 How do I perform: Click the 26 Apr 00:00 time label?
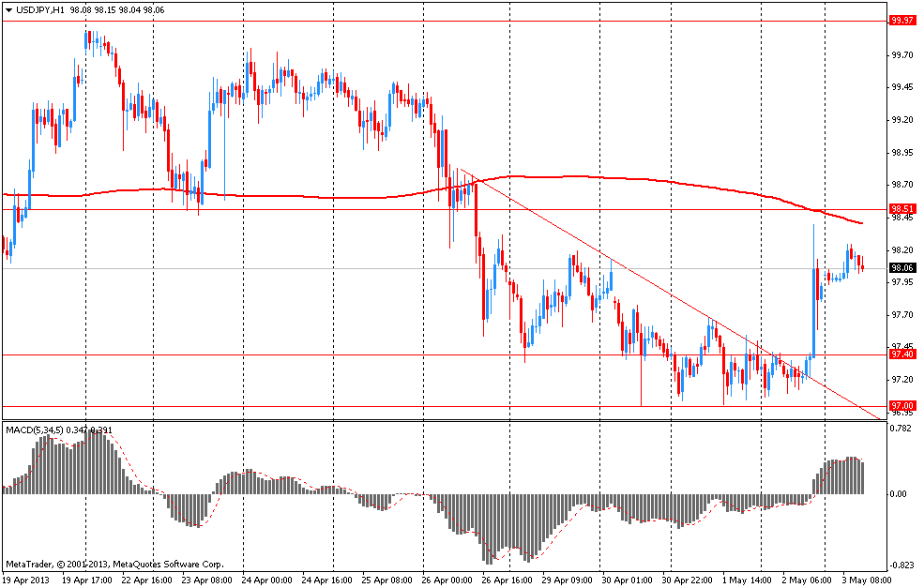[447, 580]
